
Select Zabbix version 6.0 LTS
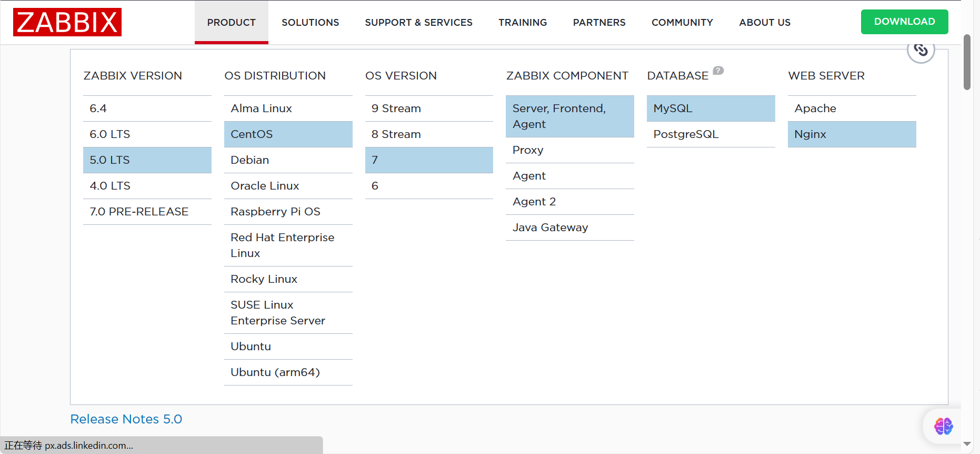(147, 134)
